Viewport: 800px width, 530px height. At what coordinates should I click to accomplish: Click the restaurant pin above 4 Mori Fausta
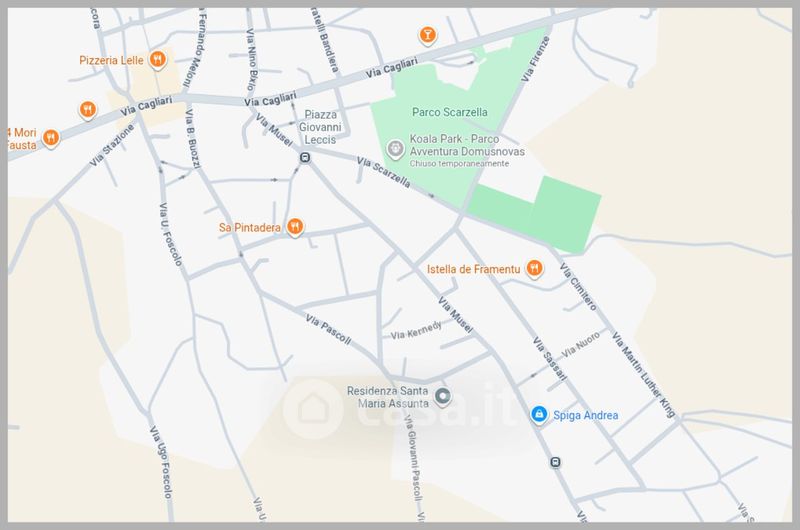88,110
